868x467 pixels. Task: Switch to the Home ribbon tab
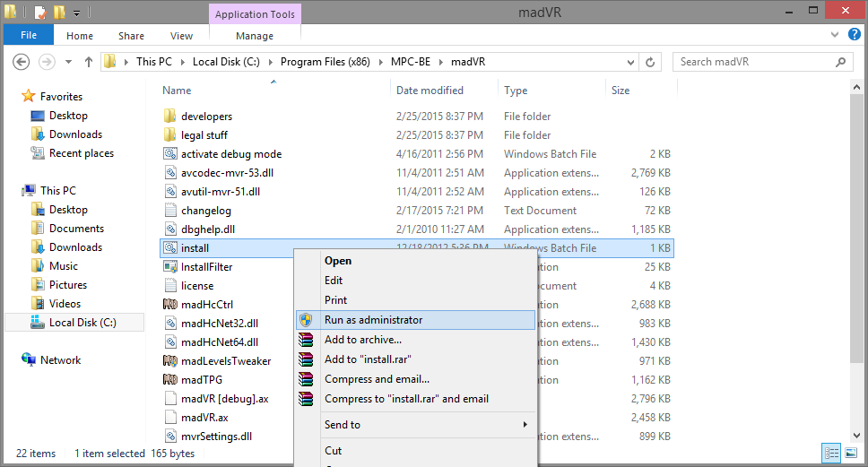tap(80, 36)
